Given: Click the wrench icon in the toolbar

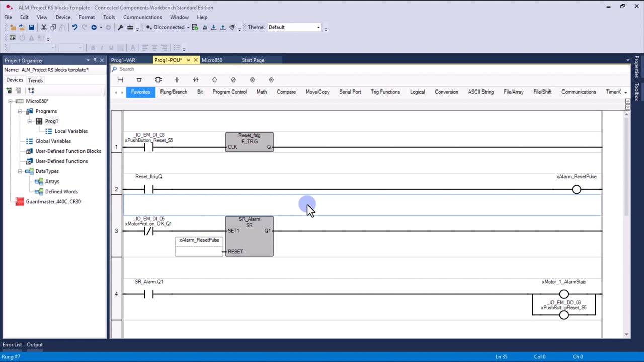Looking at the screenshot, I should point(121,27).
